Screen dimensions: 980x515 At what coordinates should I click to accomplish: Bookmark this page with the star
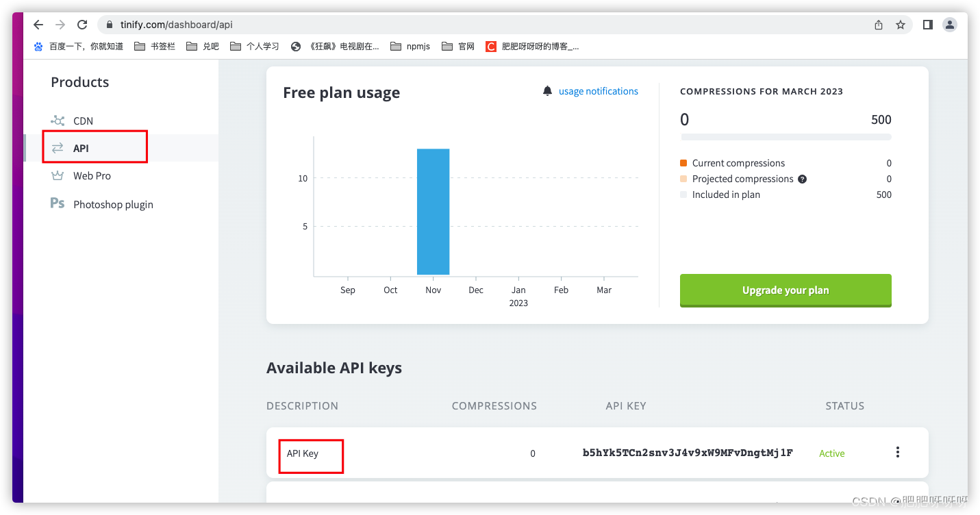coord(901,25)
